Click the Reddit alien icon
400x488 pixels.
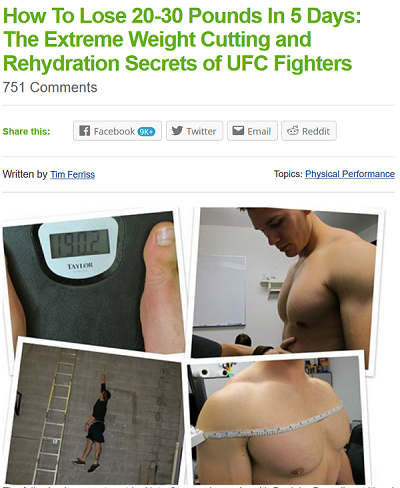[x=293, y=130]
